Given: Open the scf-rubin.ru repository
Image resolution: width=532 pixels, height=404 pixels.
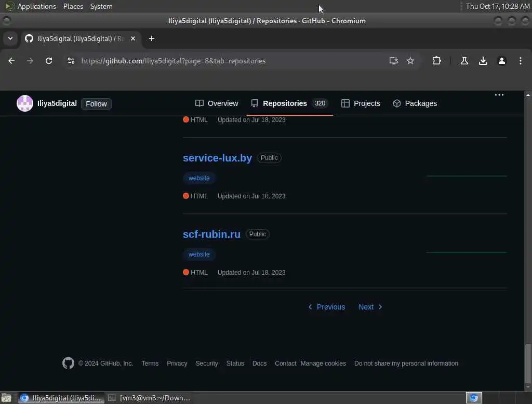Looking at the screenshot, I should 212,234.
